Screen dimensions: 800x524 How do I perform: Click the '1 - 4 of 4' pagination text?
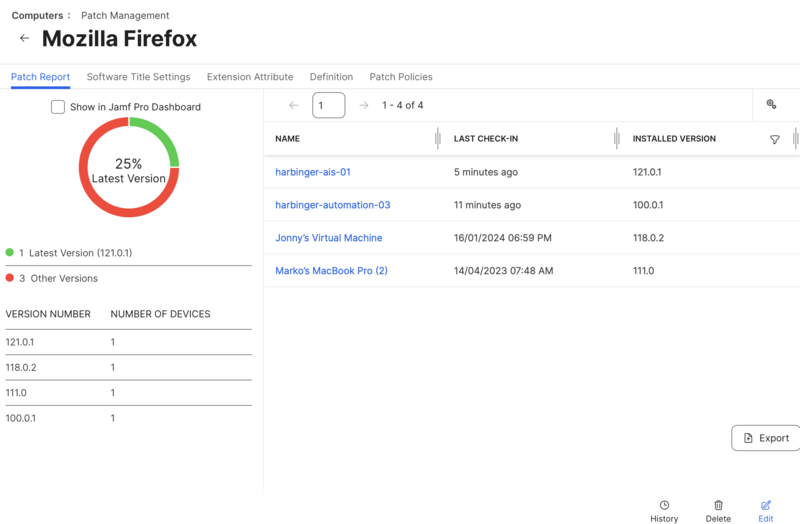tap(403, 105)
